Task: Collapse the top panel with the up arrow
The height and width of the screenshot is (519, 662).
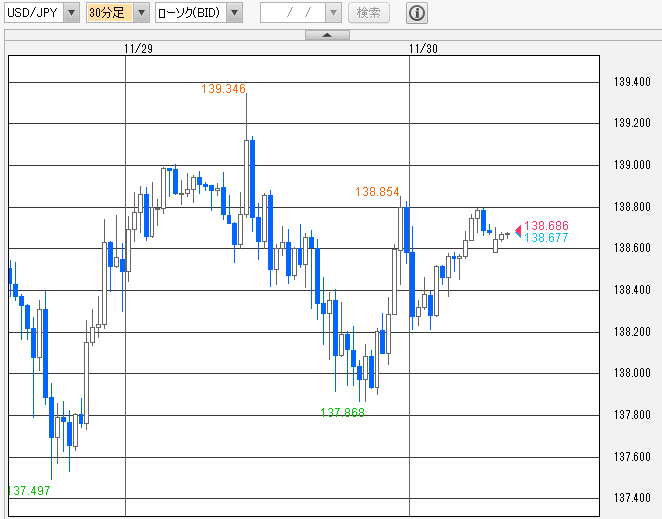Action: pyautogui.click(x=327, y=35)
